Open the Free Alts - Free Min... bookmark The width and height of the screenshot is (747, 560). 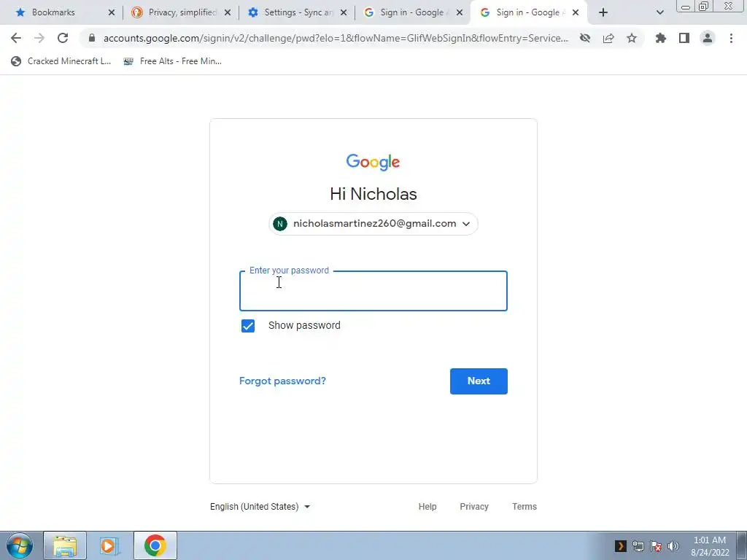tap(172, 61)
